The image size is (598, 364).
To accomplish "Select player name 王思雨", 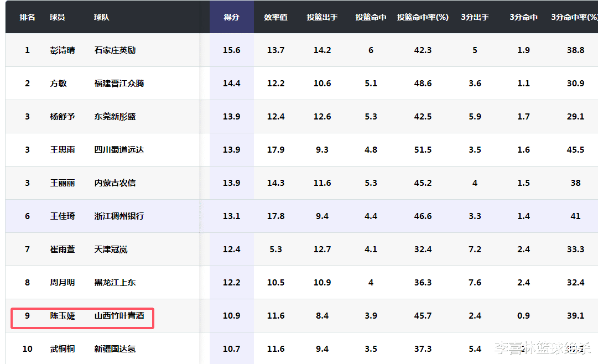I will point(63,150).
